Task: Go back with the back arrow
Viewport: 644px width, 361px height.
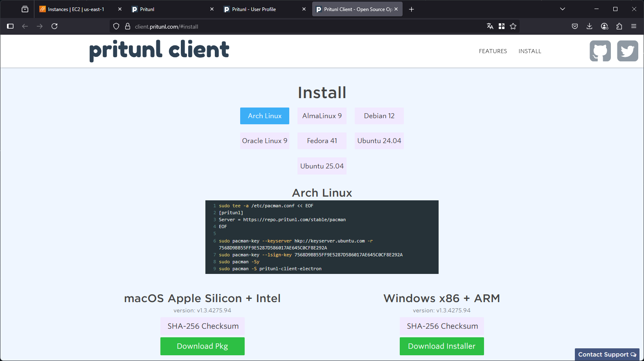Action: tap(25, 26)
